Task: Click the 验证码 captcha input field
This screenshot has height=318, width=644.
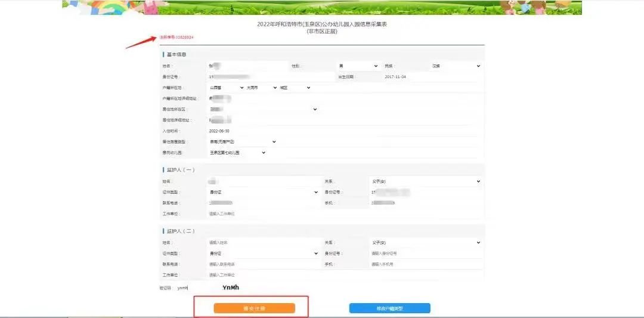Action: coord(191,288)
